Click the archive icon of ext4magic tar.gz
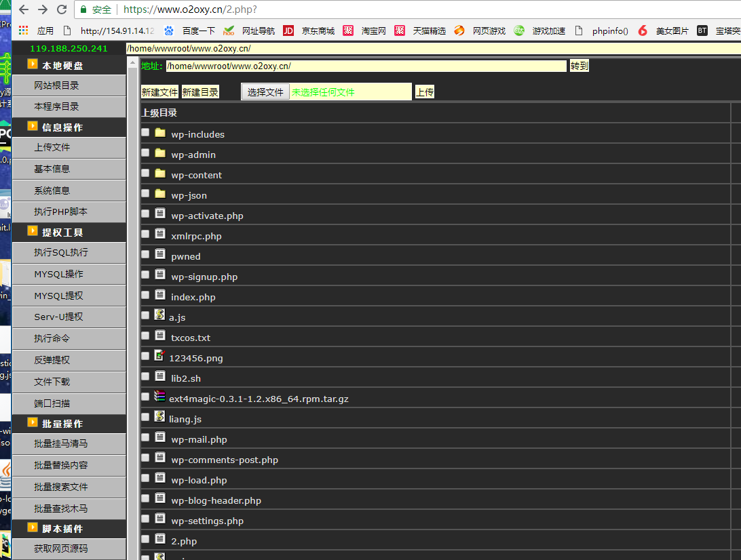 coord(159,396)
